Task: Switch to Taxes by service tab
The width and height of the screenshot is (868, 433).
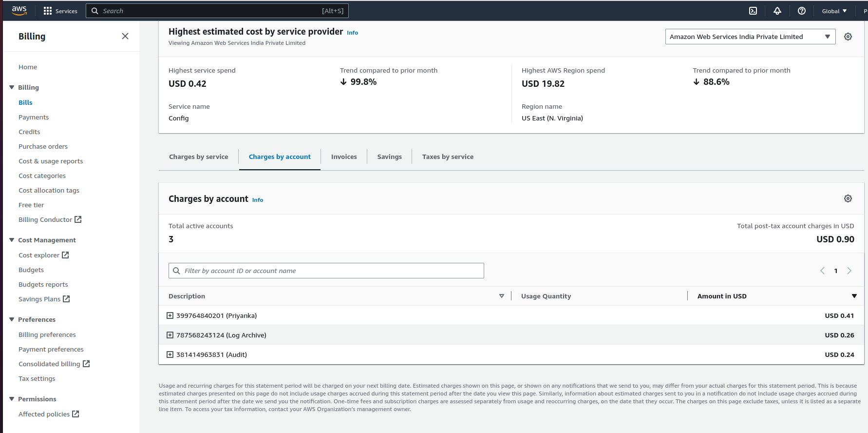Action: click(448, 157)
